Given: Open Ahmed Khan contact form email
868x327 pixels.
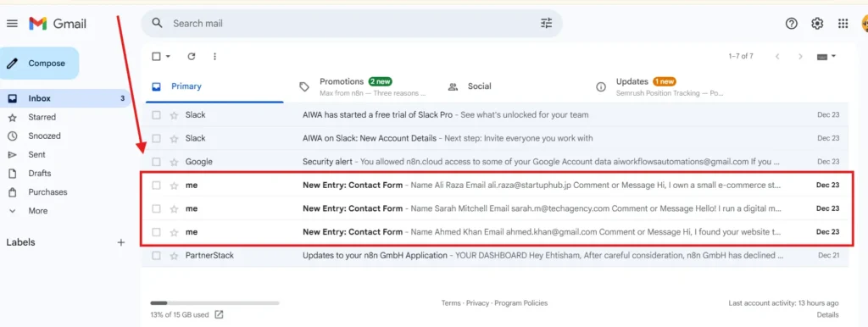Looking at the screenshot, I should pyautogui.click(x=494, y=232).
